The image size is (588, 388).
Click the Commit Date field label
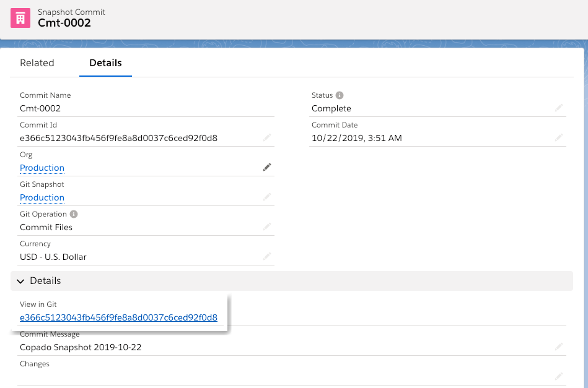tap(335, 125)
